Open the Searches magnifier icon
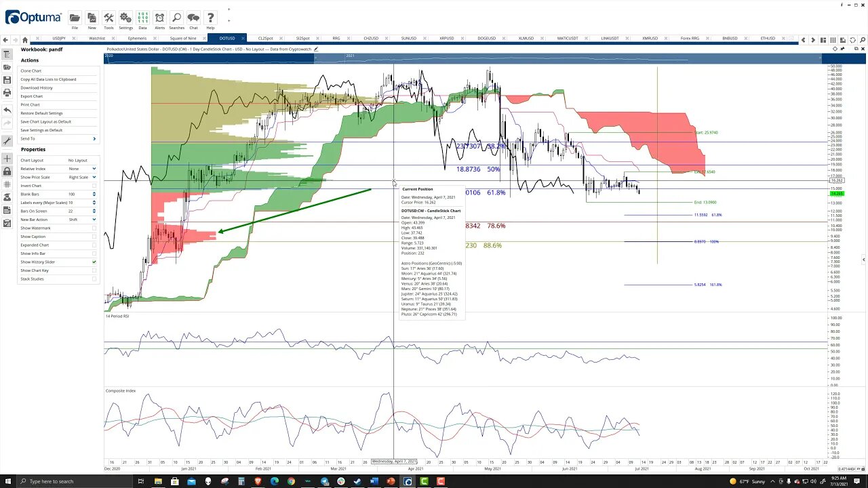This screenshot has width=868, height=488. [x=176, y=19]
